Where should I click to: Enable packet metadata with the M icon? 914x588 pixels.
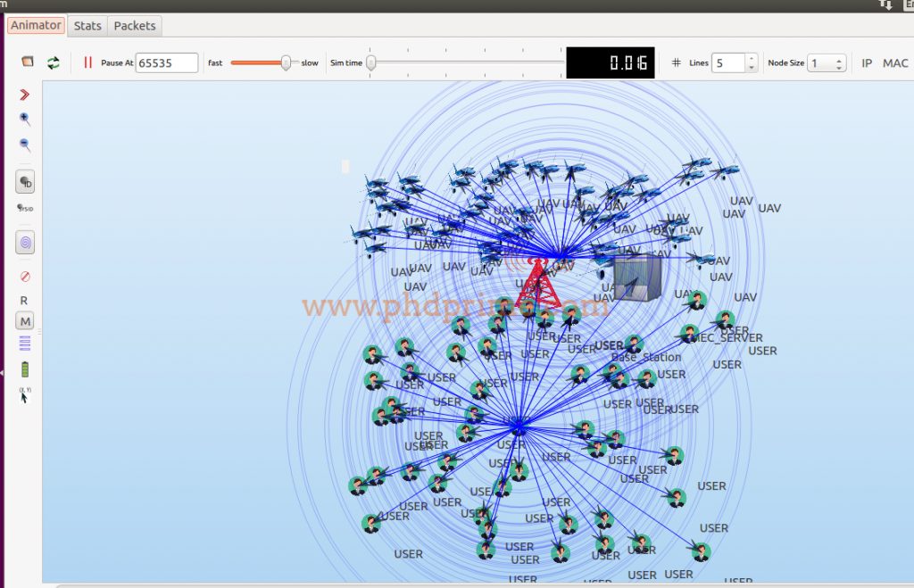click(24, 319)
